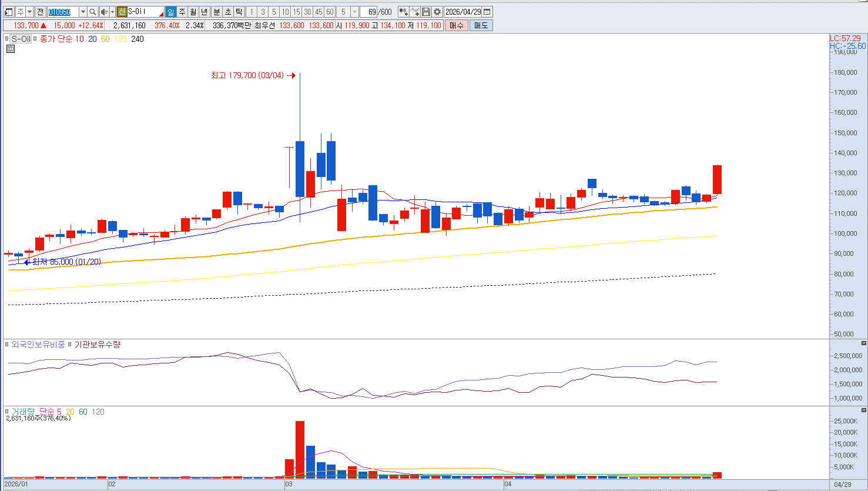Viewport: 868px width, 491px height.
Task: Click the S-Oil stock name field
Action: [x=145, y=12]
